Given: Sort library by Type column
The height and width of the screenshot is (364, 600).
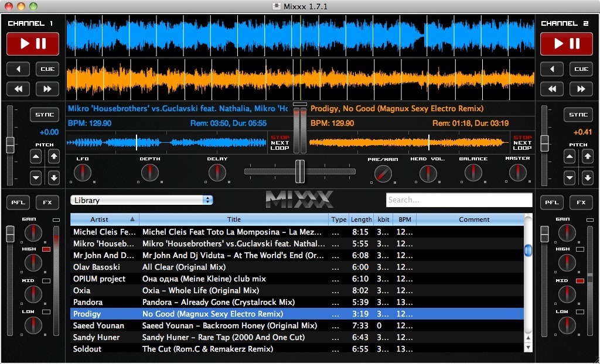Looking at the screenshot, I should pyautogui.click(x=339, y=219).
